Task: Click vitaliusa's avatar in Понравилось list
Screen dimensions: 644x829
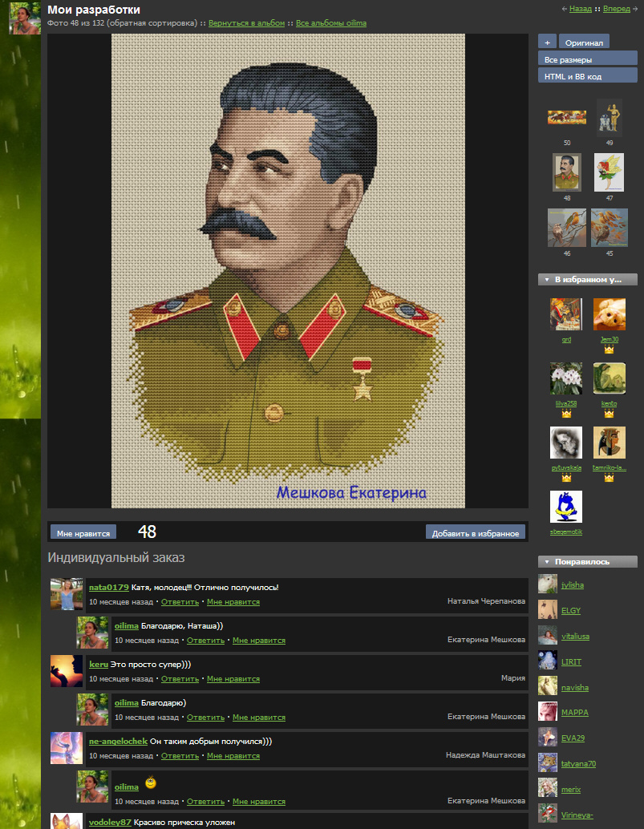Action: [548, 635]
